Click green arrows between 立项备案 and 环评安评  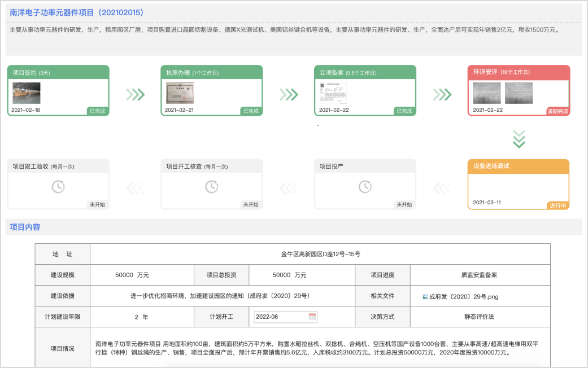point(442,94)
